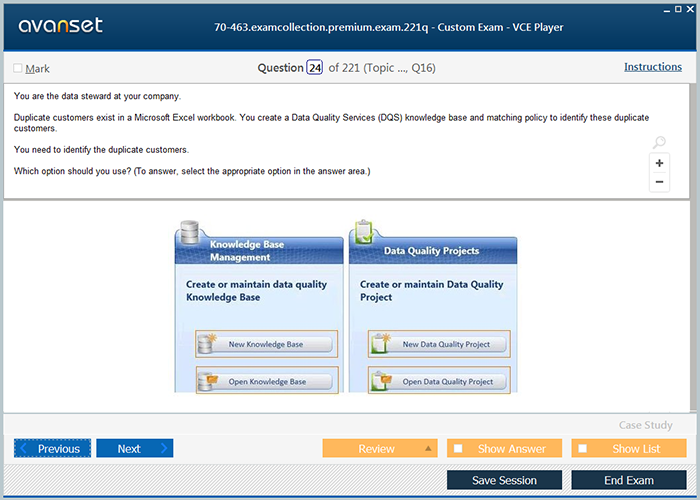
Task: Select the New Data Quality Project option
Action: tap(439, 344)
